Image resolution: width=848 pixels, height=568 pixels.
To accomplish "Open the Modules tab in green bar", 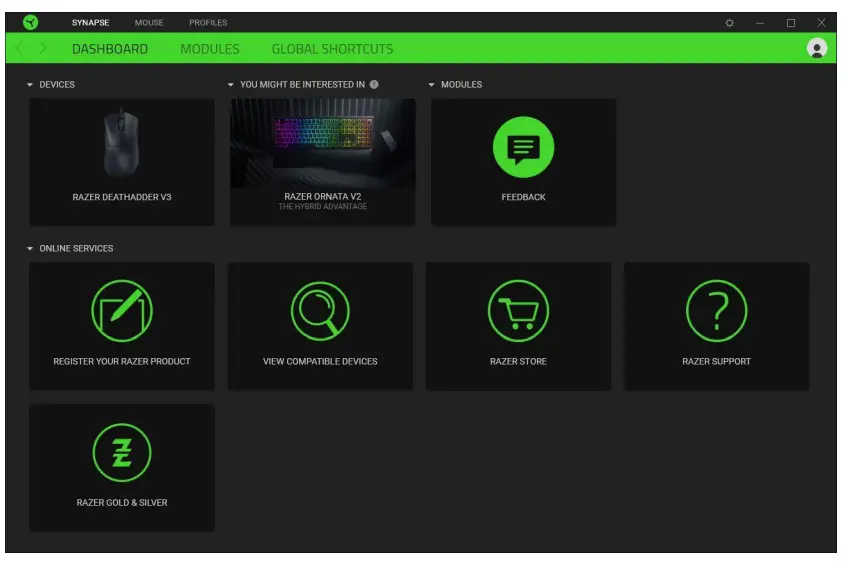I will tap(210, 49).
